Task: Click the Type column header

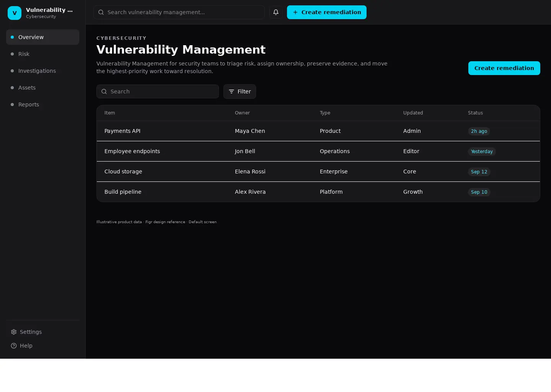Action: (325, 113)
